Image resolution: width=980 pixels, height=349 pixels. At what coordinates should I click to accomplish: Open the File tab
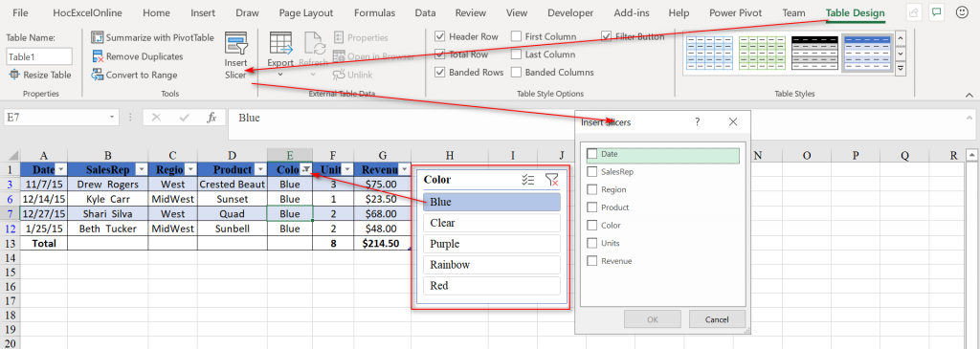point(20,12)
